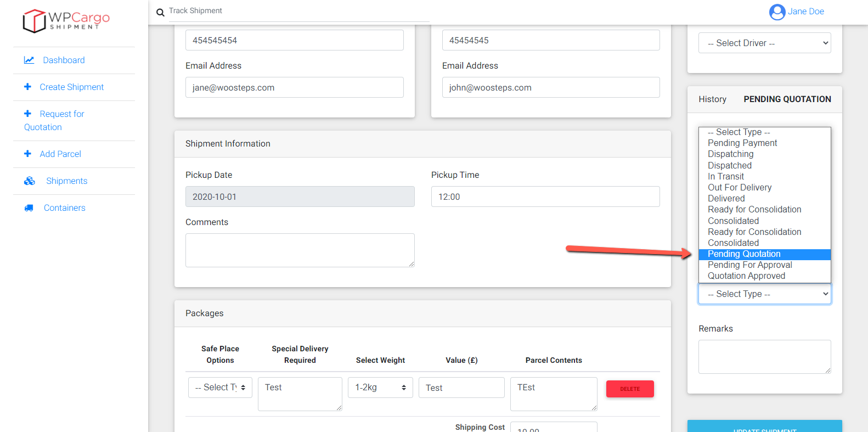The width and height of the screenshot is (868, 432).
Task: Click the Shipment Information heading
Action: point(228,144)
